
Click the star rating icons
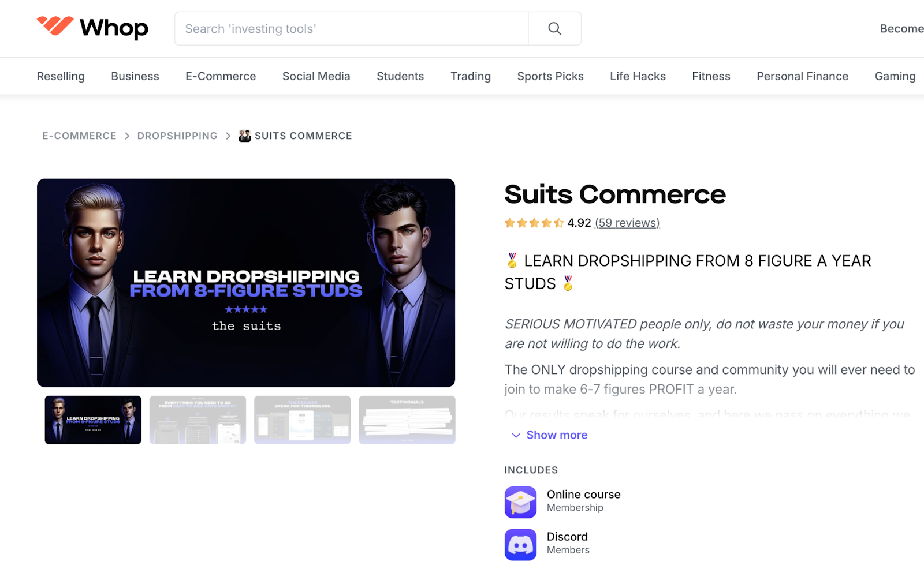(x=534, y=223)
